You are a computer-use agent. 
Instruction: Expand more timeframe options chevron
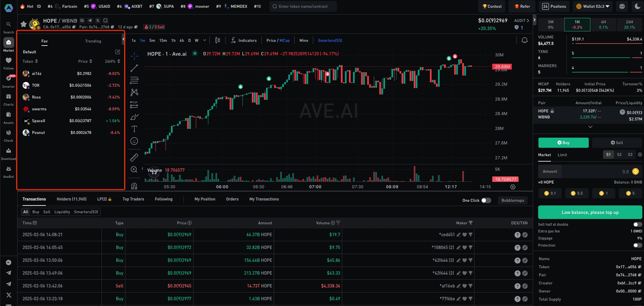coord(205,40)
